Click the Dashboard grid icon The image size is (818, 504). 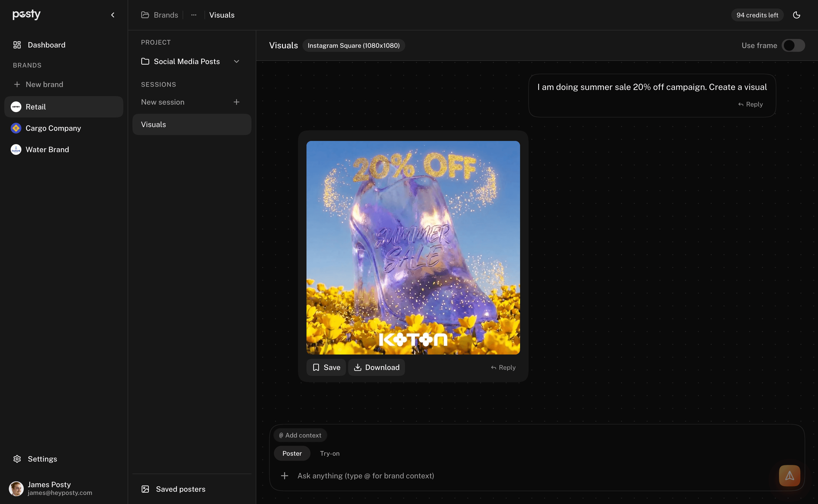click(17, 45)
